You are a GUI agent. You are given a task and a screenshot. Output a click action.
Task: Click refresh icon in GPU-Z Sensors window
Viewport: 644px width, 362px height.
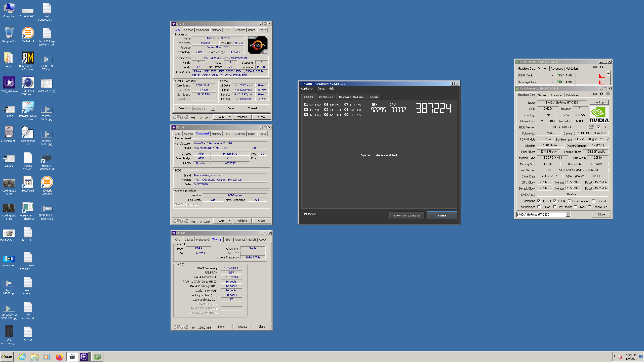pyautogui.click(x=601, y=67)
